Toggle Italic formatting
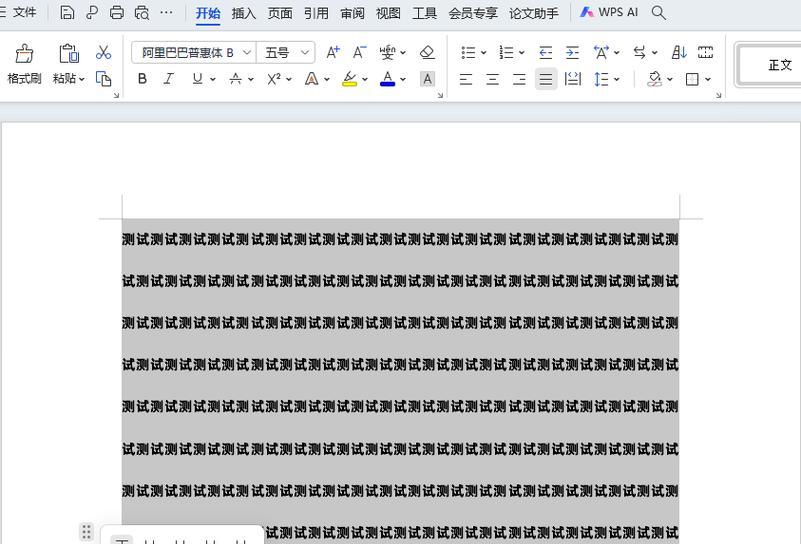 pos(169,79)
